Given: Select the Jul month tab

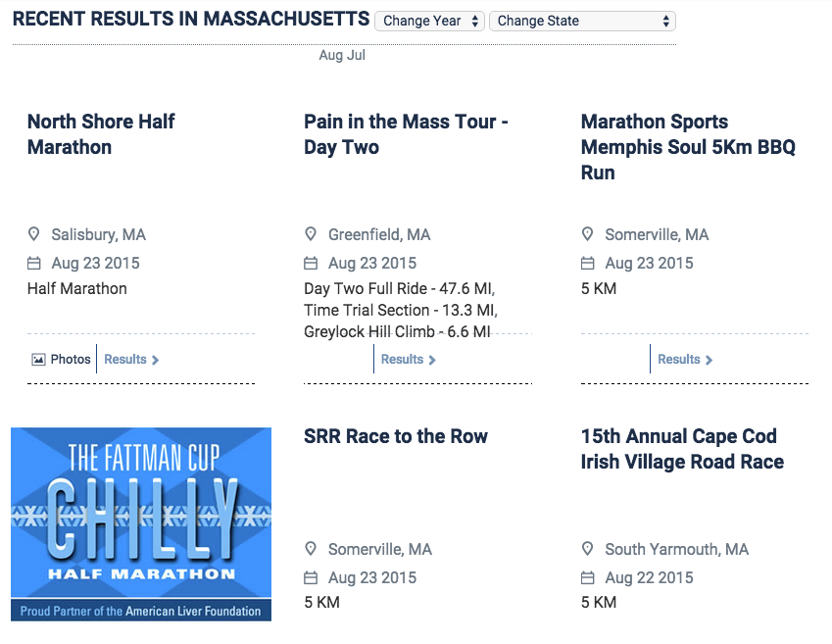Looking at the screenshot, I should point(356,56).
